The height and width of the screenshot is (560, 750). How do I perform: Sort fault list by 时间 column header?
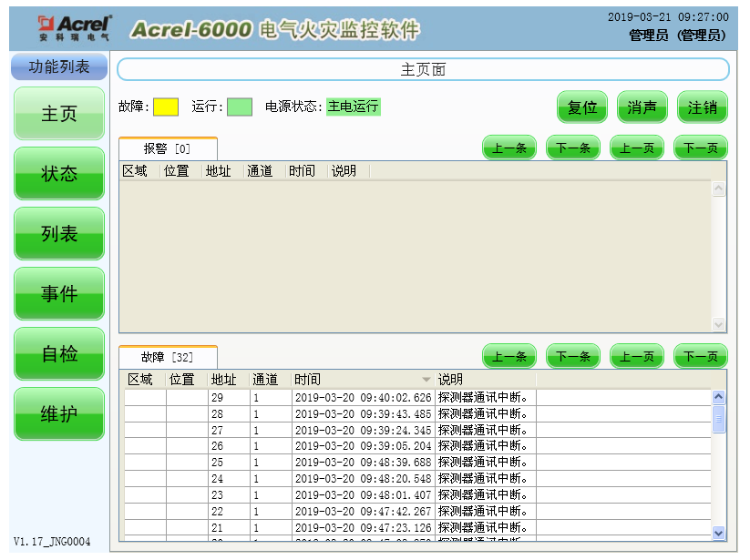[362, 380]
